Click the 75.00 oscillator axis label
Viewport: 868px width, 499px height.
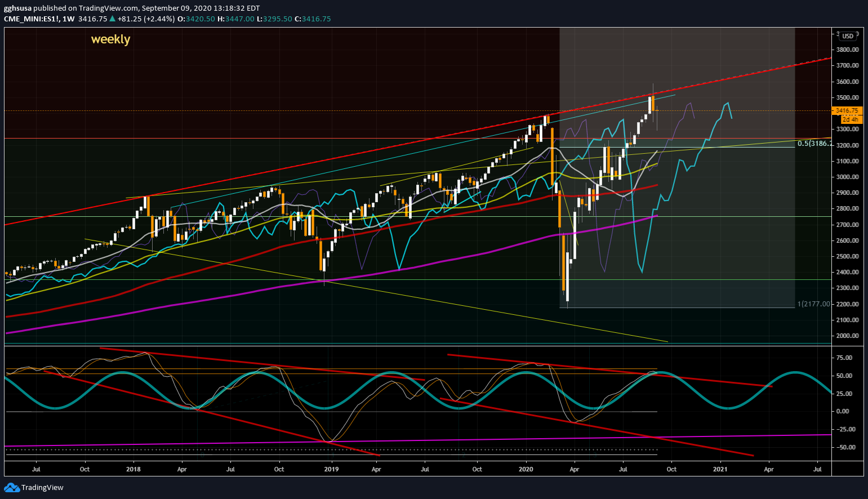point(844,358)
